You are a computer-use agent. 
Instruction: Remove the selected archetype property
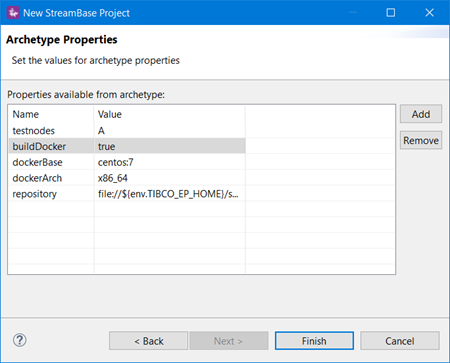point(421,140)
